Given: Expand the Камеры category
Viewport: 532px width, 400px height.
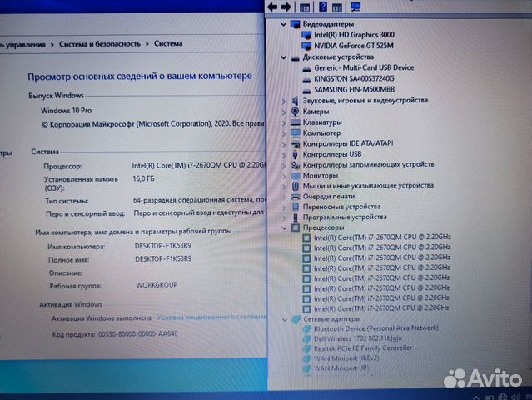Looking at the screenshot, I should pyautogui.click(x=285, y=111).
